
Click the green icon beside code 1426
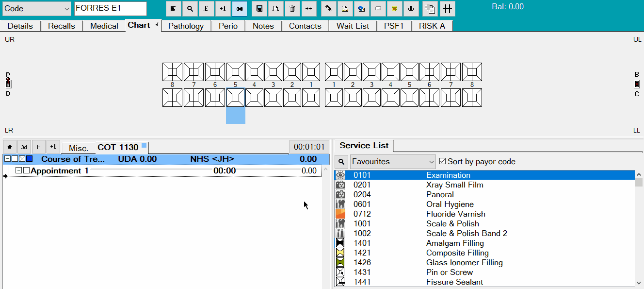point(340,263)
